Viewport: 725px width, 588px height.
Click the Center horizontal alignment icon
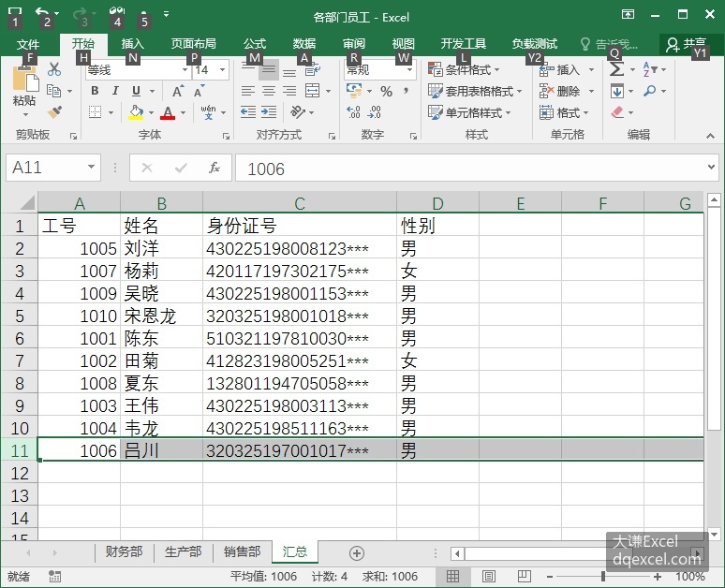(269, 91)
